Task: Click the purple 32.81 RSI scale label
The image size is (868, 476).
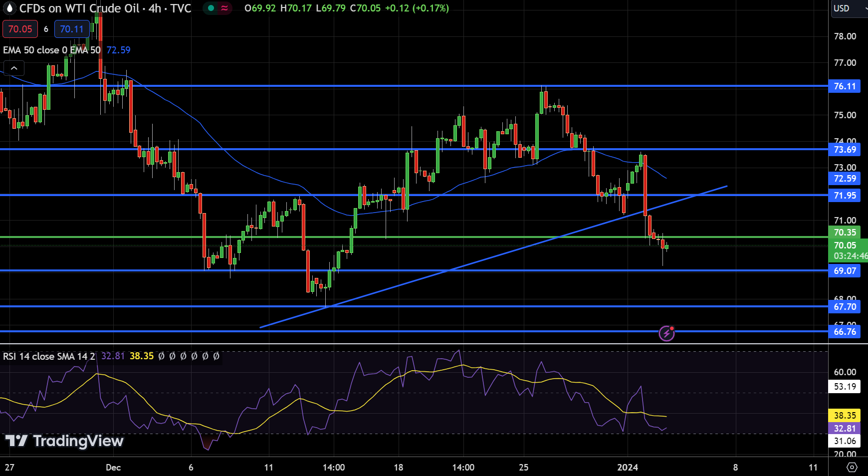Action: click(845, 429)
